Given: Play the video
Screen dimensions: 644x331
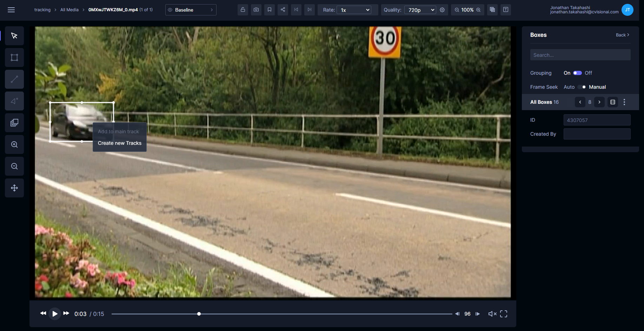Looking at the screenshot, I should point(55,314).
